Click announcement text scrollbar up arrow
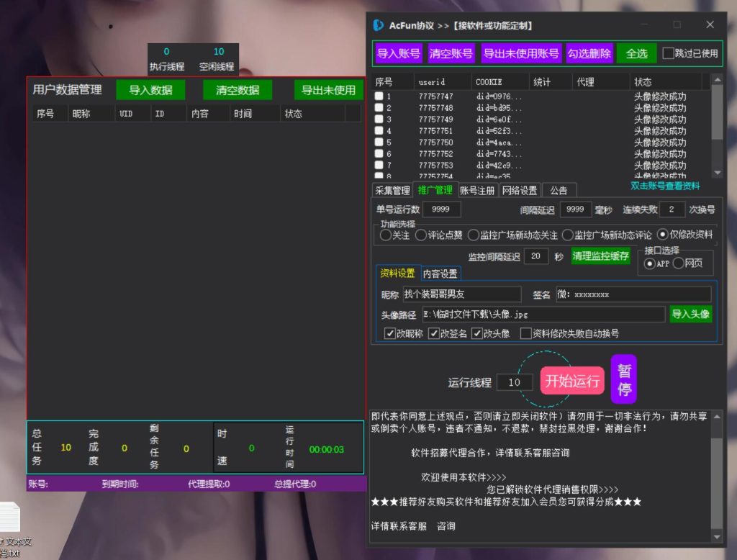The width and height of the screenshot is (737, 560). pos(717,417)
